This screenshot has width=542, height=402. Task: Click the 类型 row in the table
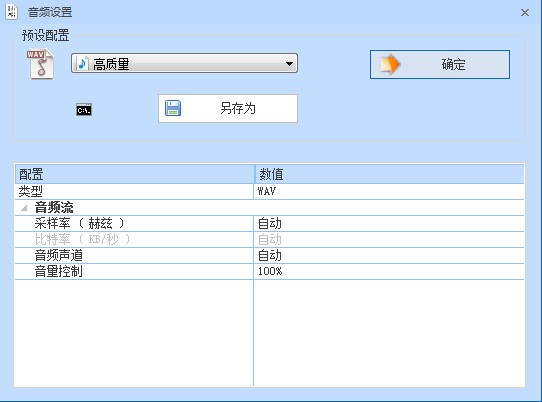click(x=269, y=191)
